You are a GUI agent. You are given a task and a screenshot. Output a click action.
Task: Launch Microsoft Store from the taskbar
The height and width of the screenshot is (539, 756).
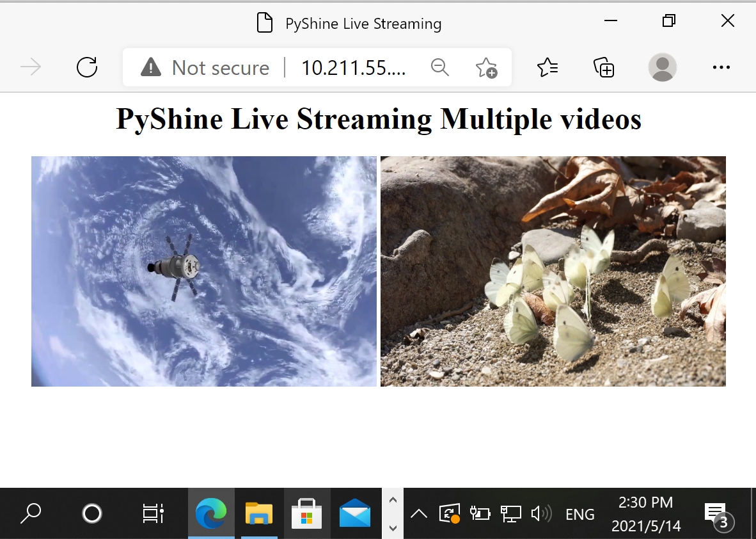(307, 513)
